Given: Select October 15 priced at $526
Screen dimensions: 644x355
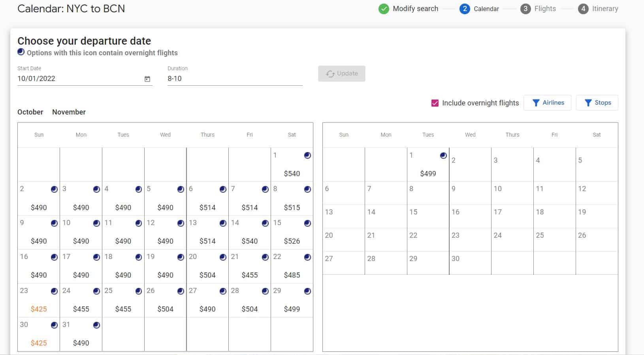Looking at the screenshot, I should tap(292, 233).
